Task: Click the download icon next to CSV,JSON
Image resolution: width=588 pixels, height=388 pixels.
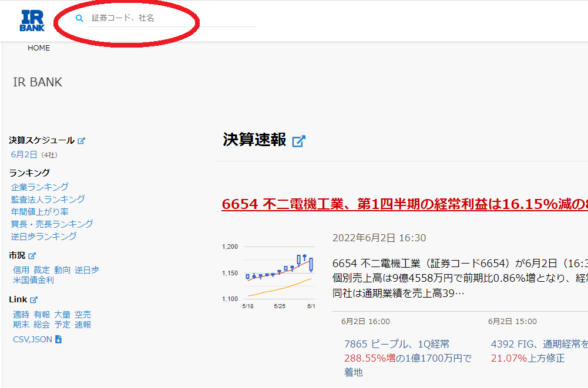Action: point(58,339)
